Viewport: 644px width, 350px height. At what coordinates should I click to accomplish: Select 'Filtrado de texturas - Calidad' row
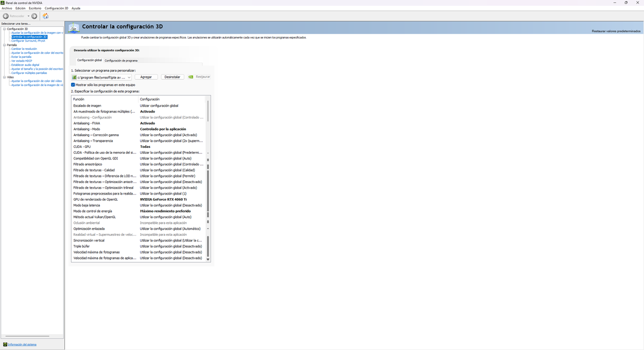click(x=138, y=170)
